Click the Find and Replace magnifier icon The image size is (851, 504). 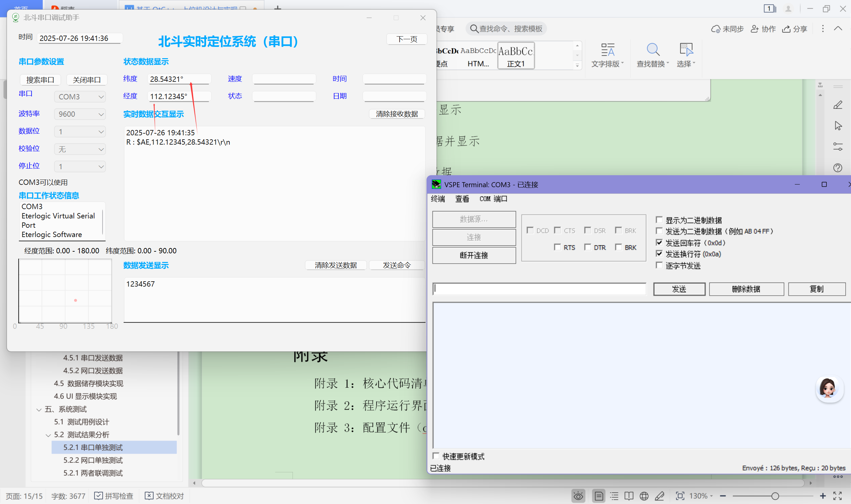click(652, 50)
